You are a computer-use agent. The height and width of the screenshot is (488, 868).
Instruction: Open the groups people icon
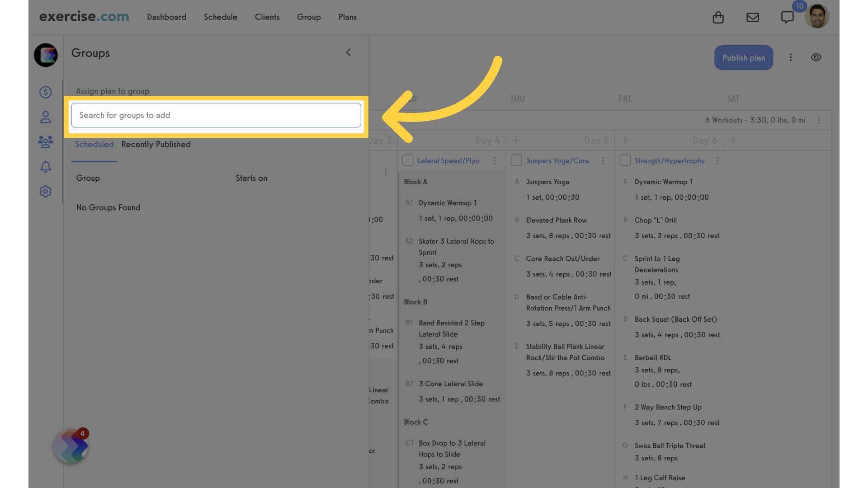click(45, 142)
